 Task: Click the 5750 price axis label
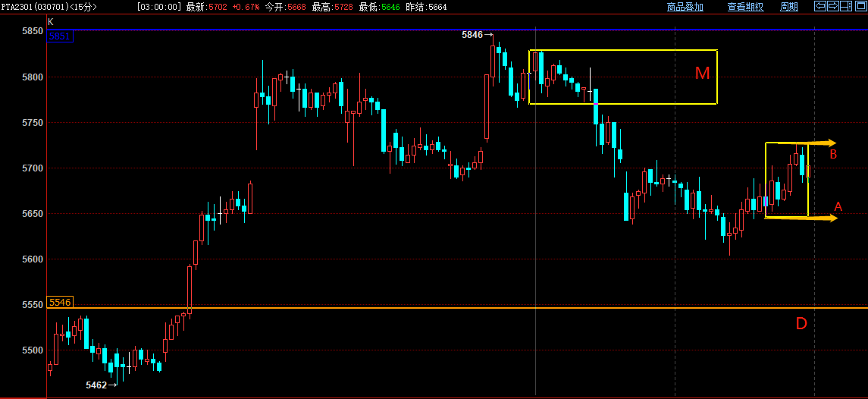33,122
